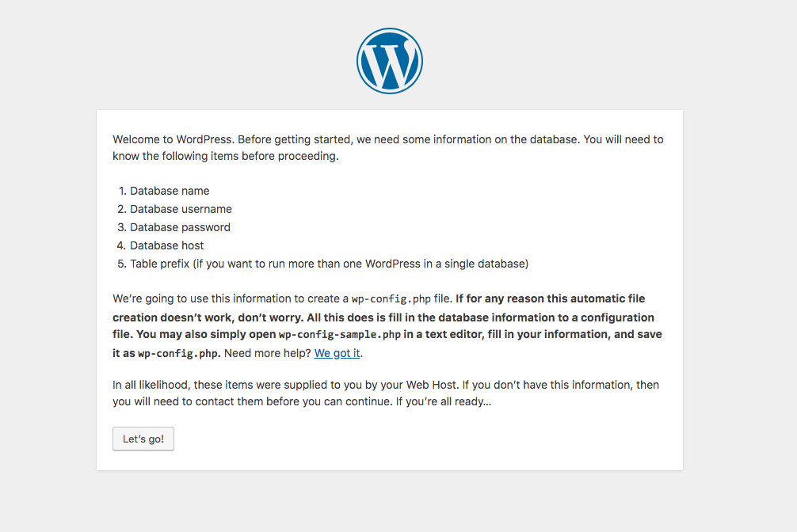Click the "Need more help?" text
The width and height of the screenshot is (797, 532).
point(267,353)
